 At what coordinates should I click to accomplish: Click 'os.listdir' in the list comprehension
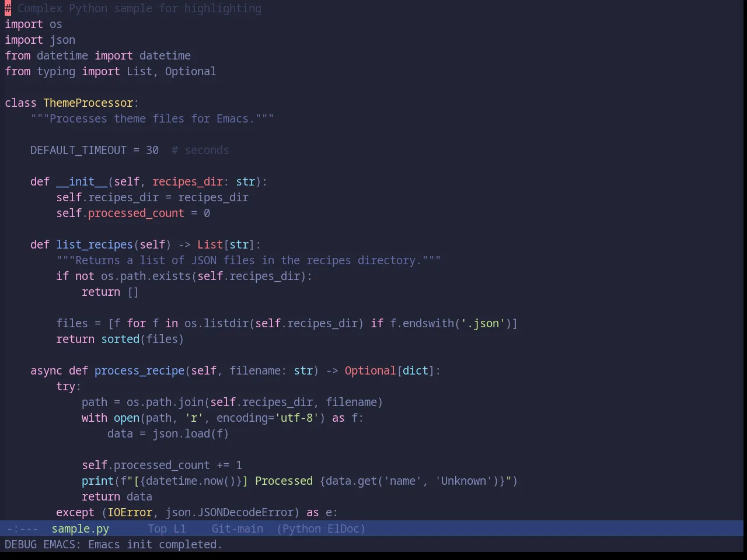pos(217,323)
